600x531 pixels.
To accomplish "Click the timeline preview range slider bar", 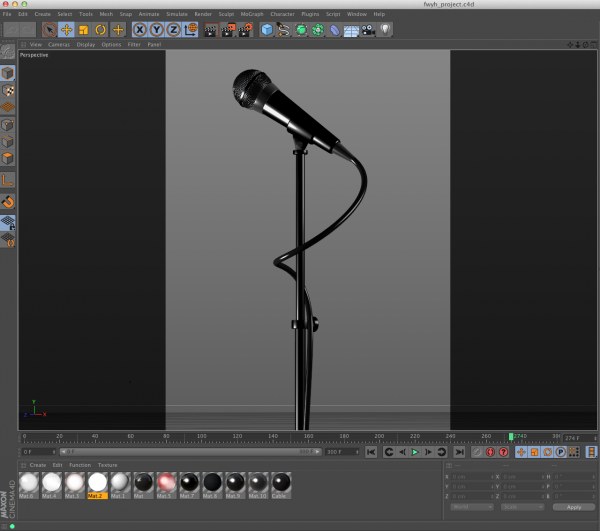I will [190, 452].
